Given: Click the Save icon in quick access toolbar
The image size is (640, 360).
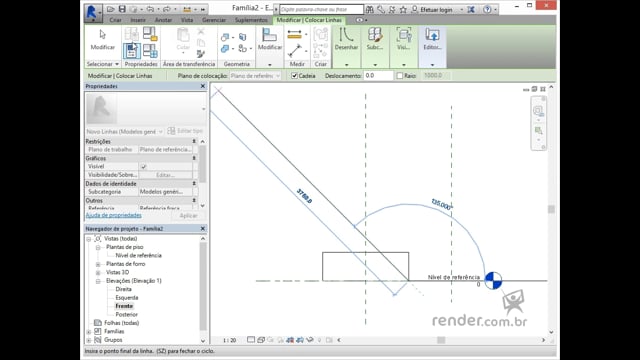Looking at the screenshot, I should [122, 9].
